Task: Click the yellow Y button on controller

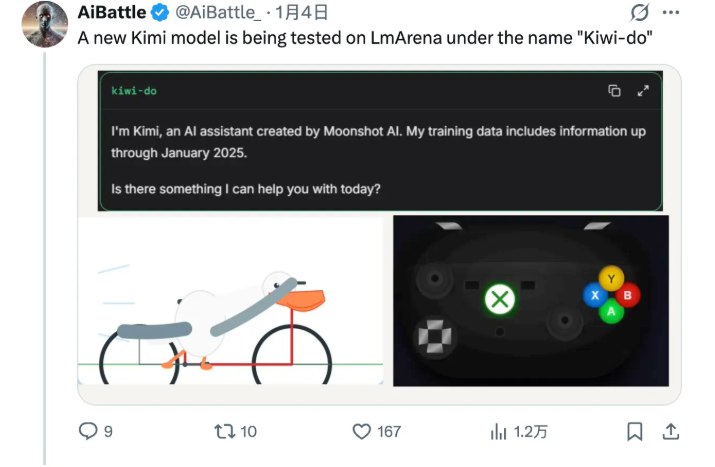Action: 611,279
